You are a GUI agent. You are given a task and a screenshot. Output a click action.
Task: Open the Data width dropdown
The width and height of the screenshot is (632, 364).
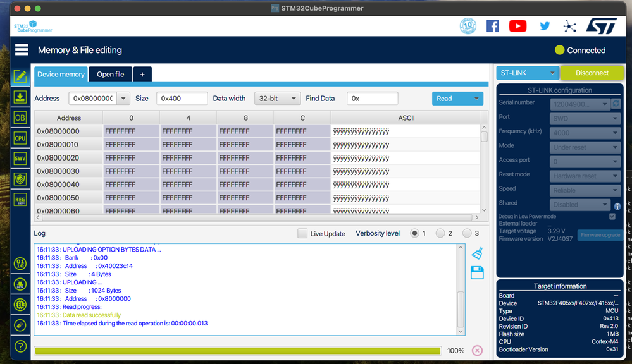tap(276, 98)
